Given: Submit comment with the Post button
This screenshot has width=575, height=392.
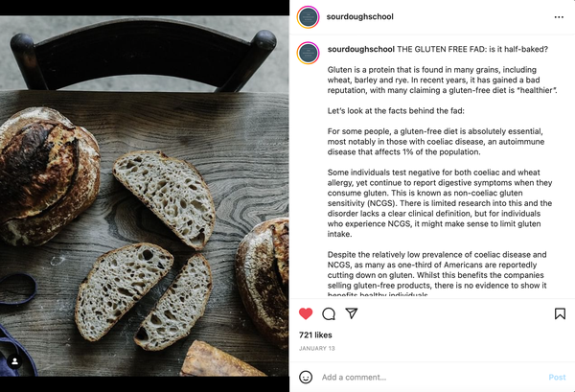Looking at the screenshot, I should point(557,377).
